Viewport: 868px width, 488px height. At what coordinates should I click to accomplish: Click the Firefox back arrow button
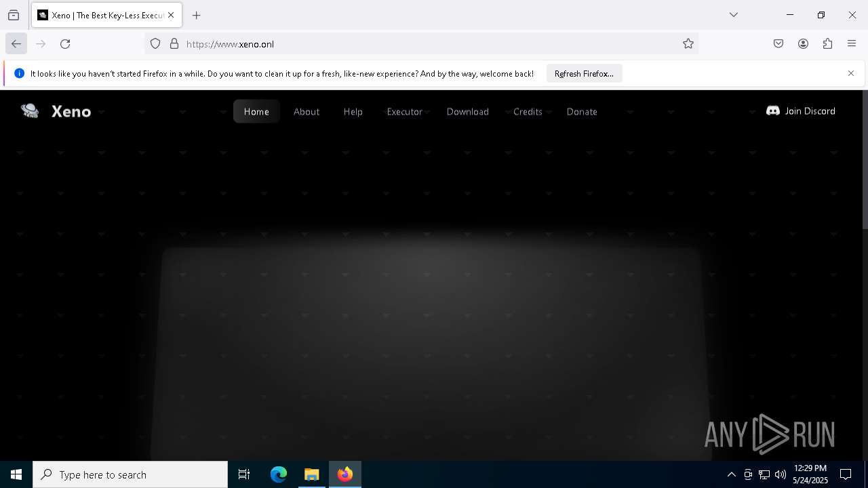click(x=16, y=44)
